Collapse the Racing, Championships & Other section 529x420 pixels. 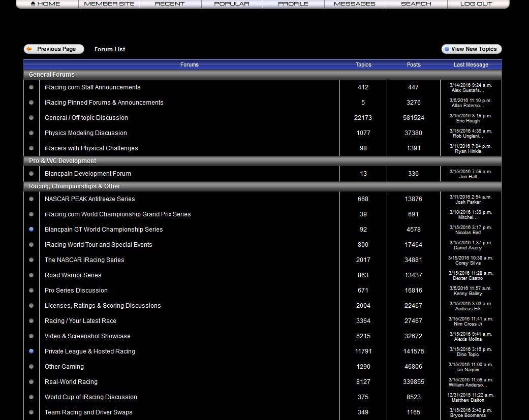(74, 186)
